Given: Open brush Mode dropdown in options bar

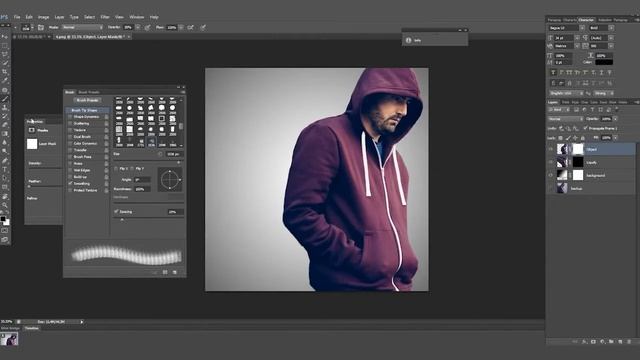Looking at the screenshot, I should point(82,27).
